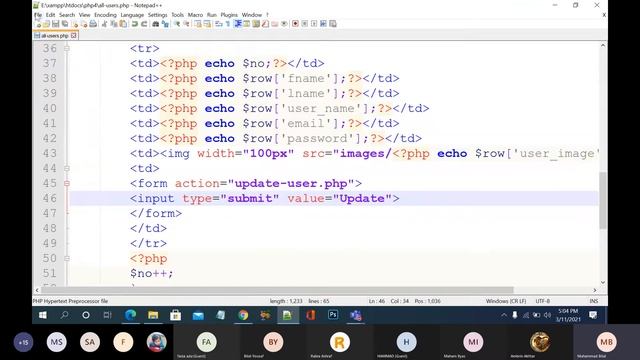This screenshot has height=360, width=640.
Task: Click the UTF-8 encoding status bar field
Action: pyautogui.click(x=542, y=301)
